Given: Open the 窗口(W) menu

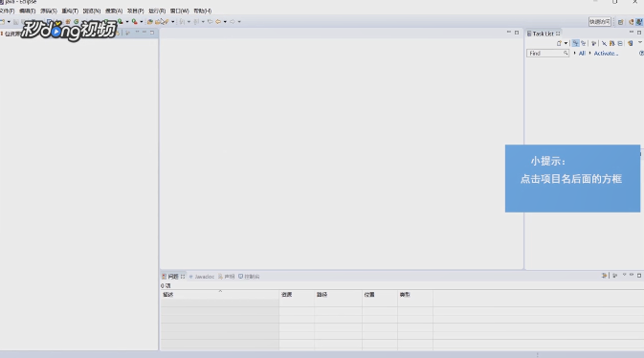Looking at the screenshot, I should (180, 11).
